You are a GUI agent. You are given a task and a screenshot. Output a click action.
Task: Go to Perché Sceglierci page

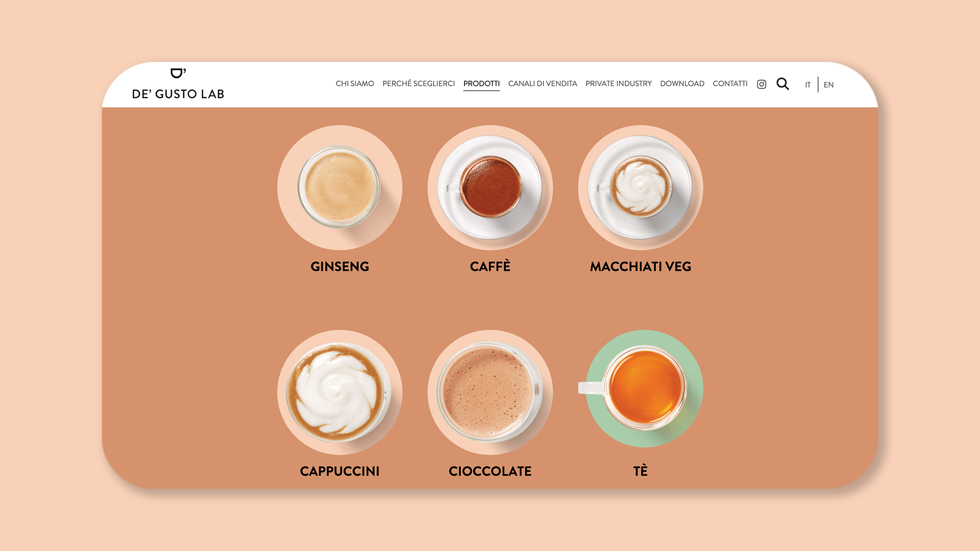pos(418,84)
